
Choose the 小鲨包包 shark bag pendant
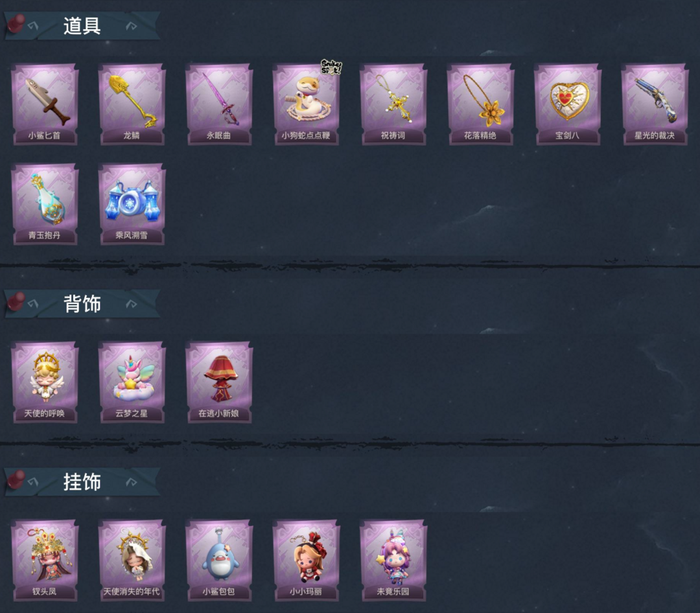coord(219,561)
